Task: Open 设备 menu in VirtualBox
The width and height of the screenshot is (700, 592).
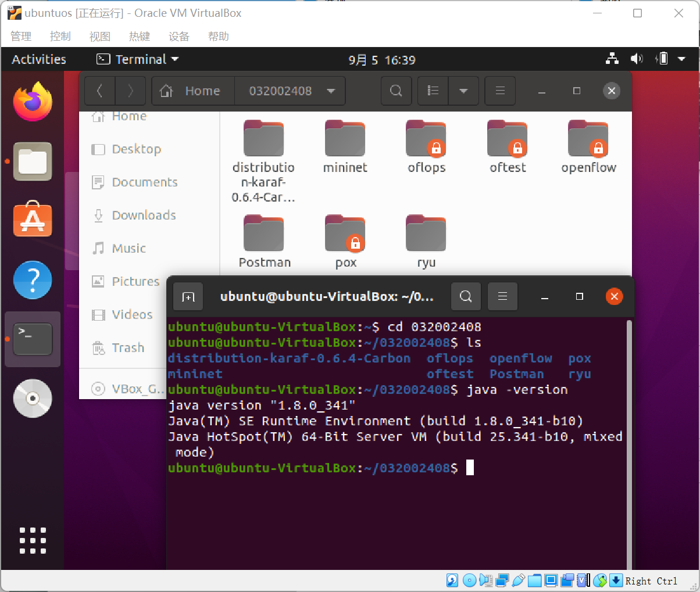Action: 178,36
